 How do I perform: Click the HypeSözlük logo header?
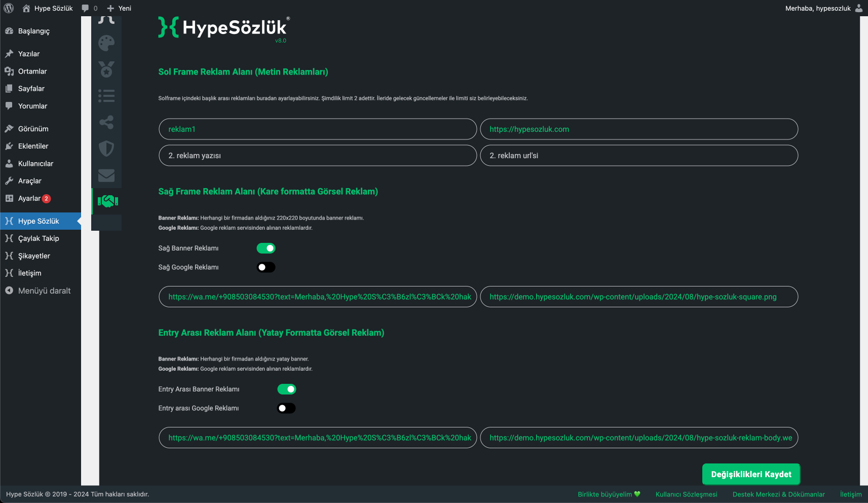(x=224, y=28)
